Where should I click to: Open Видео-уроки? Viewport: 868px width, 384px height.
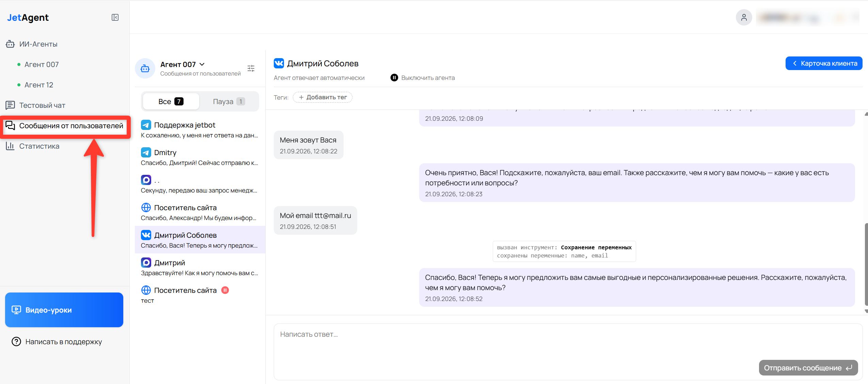pyautogui.click(x=64, y=310)
